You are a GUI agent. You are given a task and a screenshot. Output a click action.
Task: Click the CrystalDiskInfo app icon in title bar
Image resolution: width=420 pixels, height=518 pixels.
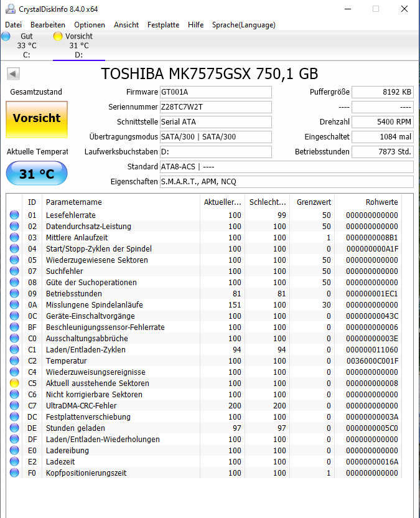pos(10,9)
